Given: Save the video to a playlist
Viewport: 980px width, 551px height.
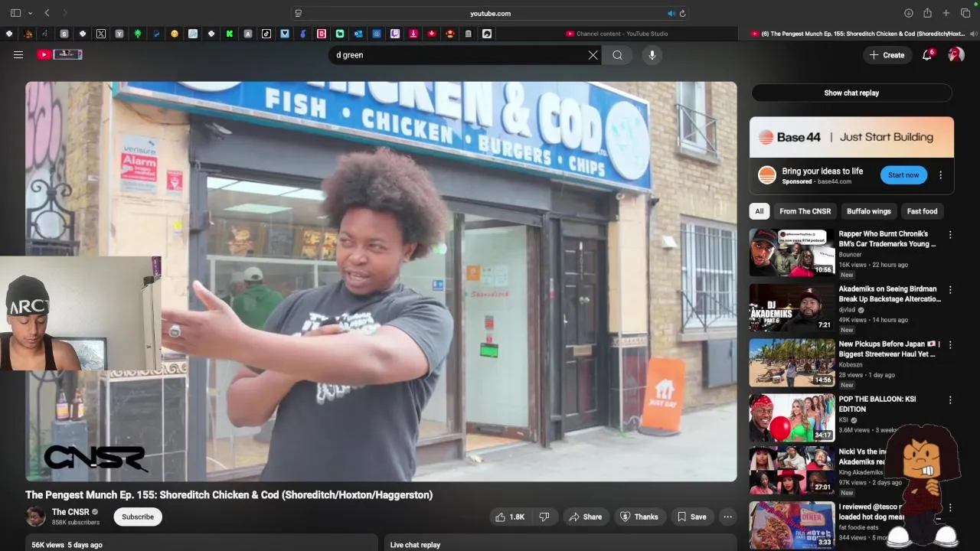Looking at the screenshot, I should click(x=692, y=517).
